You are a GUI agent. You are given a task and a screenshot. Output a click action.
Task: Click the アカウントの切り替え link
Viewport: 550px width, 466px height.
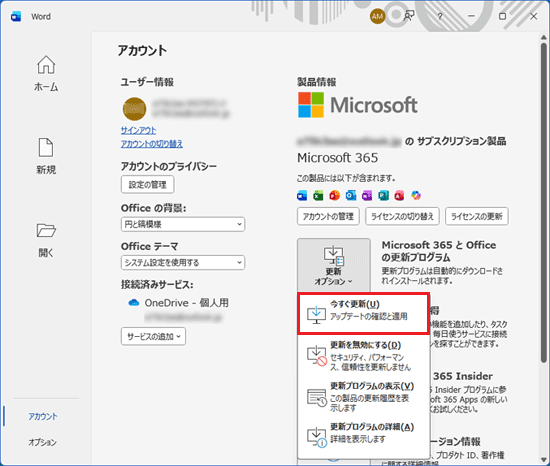pyautogui.click(x=152, y=144)
